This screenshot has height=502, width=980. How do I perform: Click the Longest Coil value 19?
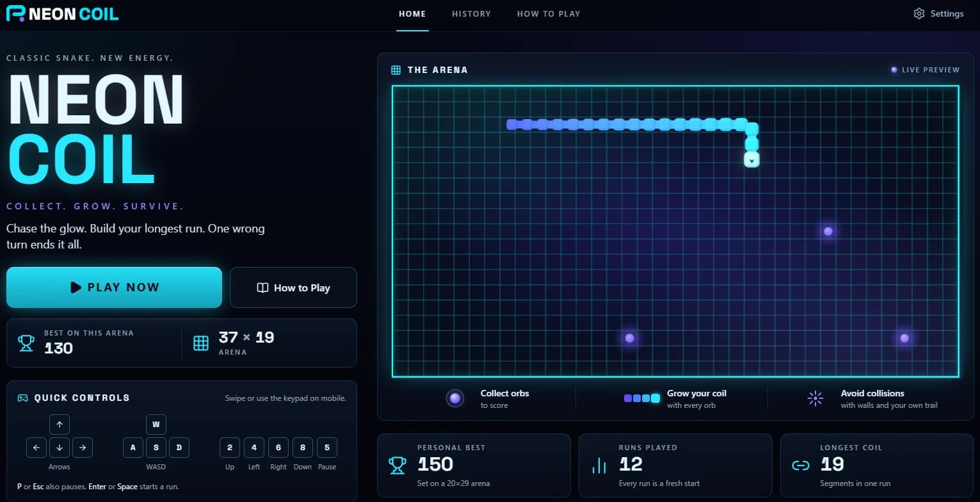pos(832,464)
